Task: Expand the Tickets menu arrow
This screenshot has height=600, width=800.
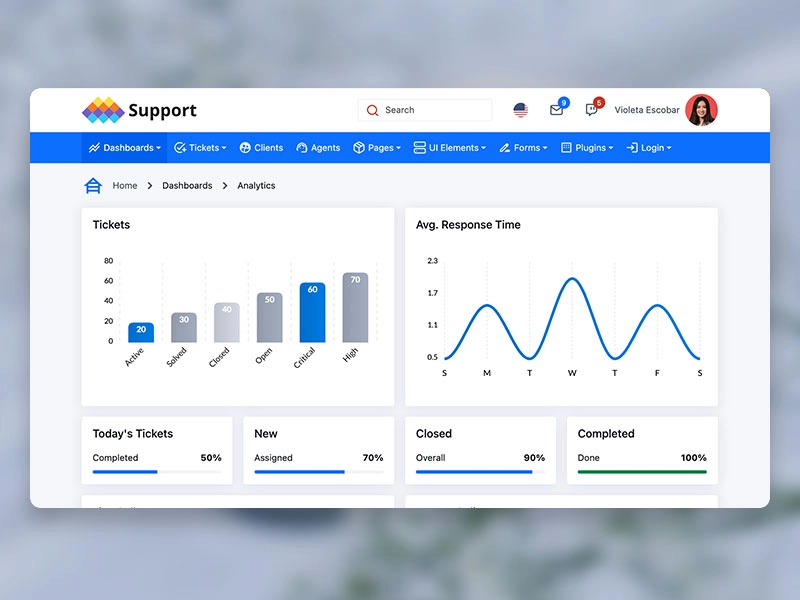Action: (224, 148)
